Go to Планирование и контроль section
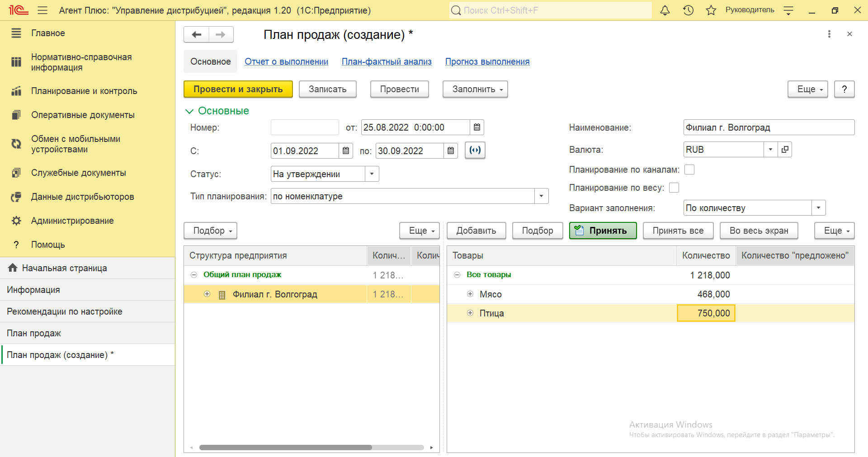The image size is (868, 457). [x=84, y=91]
